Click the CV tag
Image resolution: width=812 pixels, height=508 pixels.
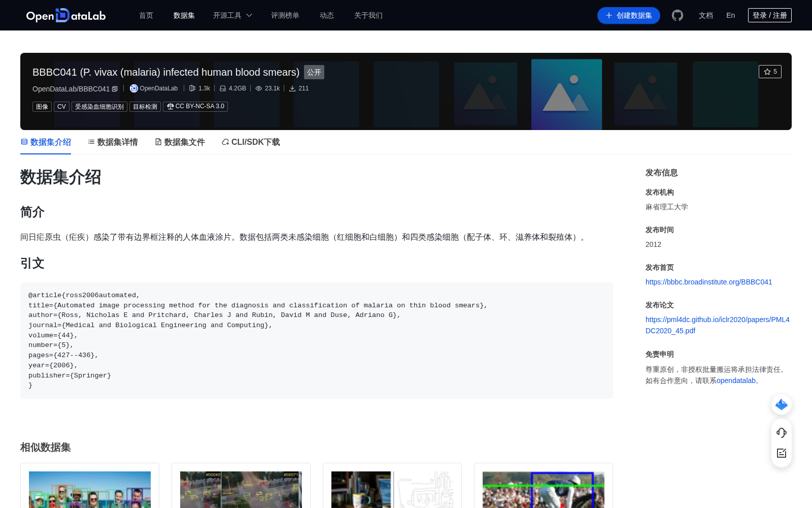[61, 107]
